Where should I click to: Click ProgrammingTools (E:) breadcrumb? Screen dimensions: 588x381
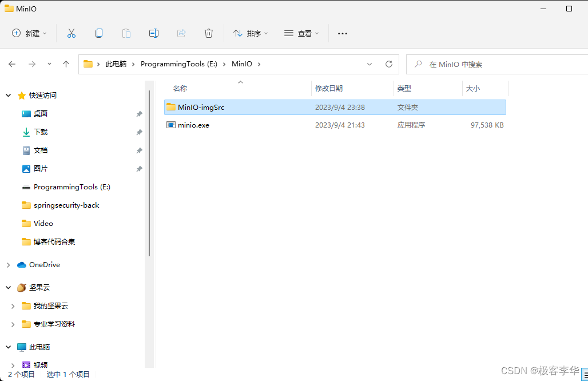pos(179,64)
